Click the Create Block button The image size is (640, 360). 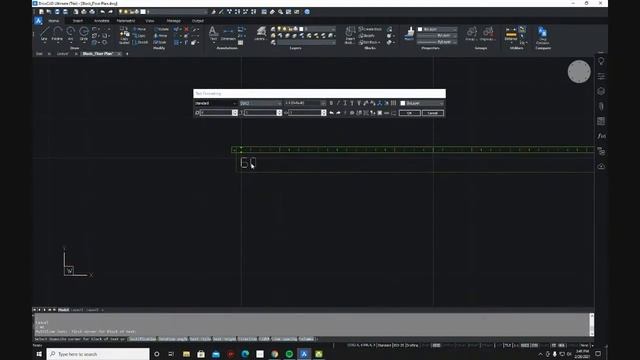click(x=370, y=29)
